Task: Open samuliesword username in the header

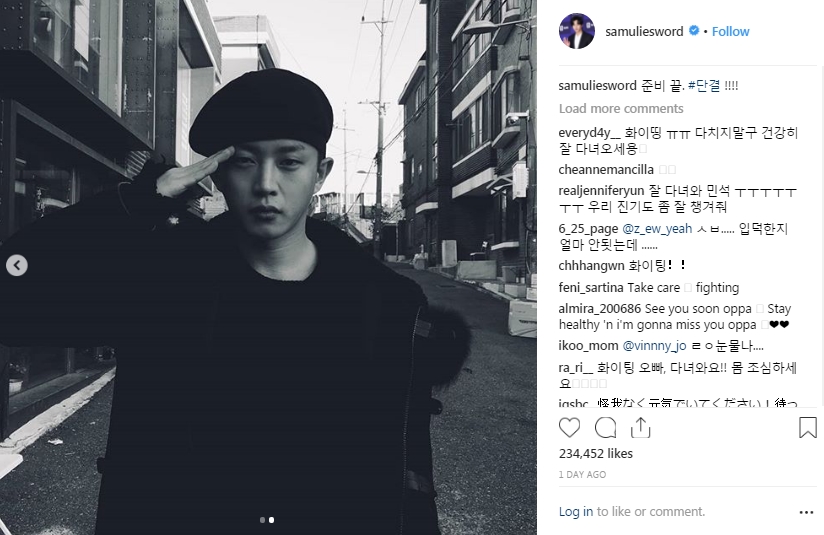Action: click(x=644, y=32)
